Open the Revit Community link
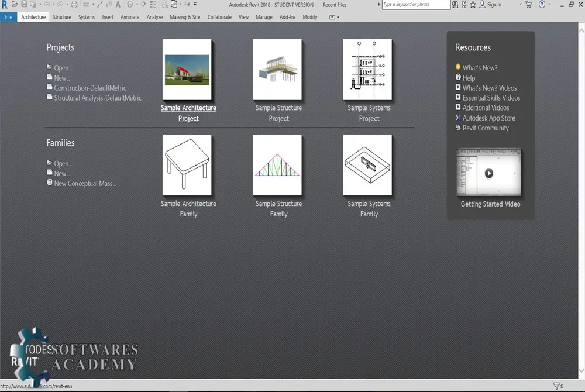 pos(486,128)
